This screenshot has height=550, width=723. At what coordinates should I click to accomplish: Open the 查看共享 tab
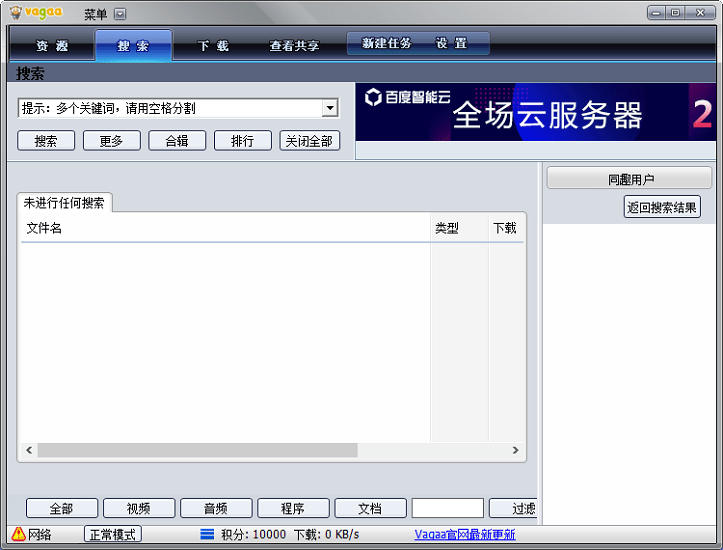(x=295, y=46)
